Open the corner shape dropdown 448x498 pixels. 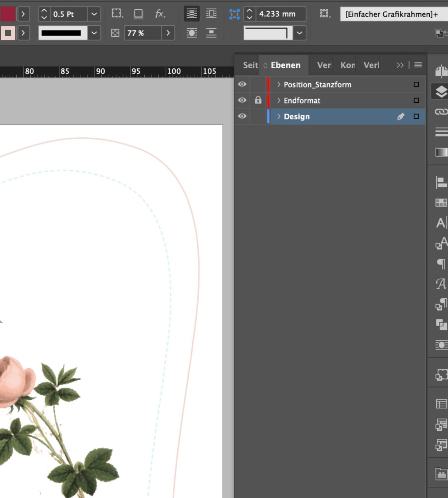tap(299, 33)
